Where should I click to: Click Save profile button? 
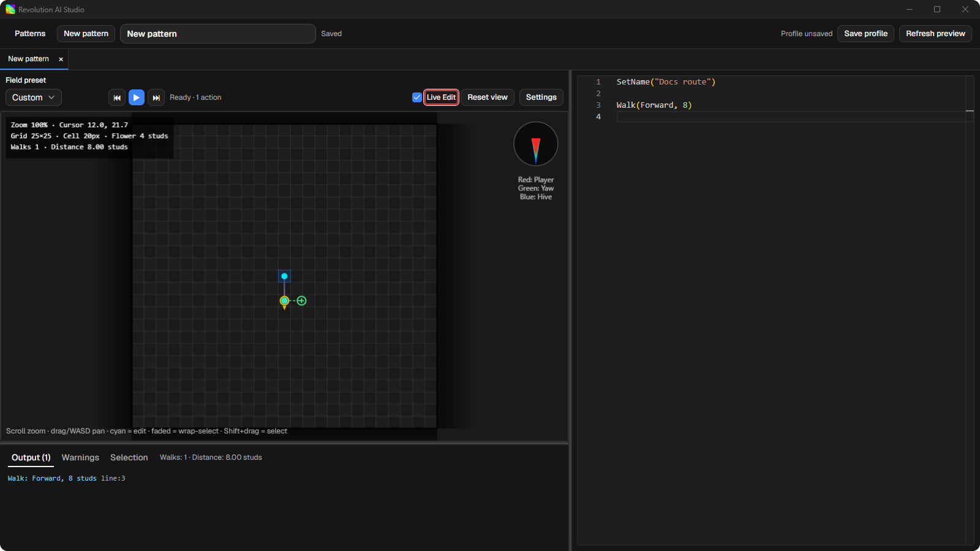[x=865, y=34]
